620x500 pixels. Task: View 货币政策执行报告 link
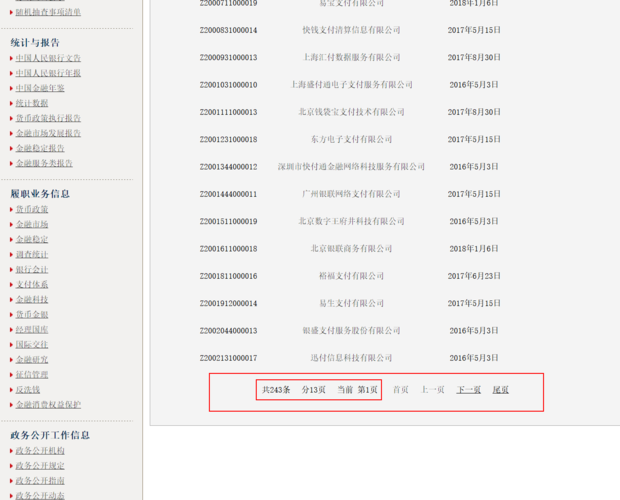pos(48,118)
